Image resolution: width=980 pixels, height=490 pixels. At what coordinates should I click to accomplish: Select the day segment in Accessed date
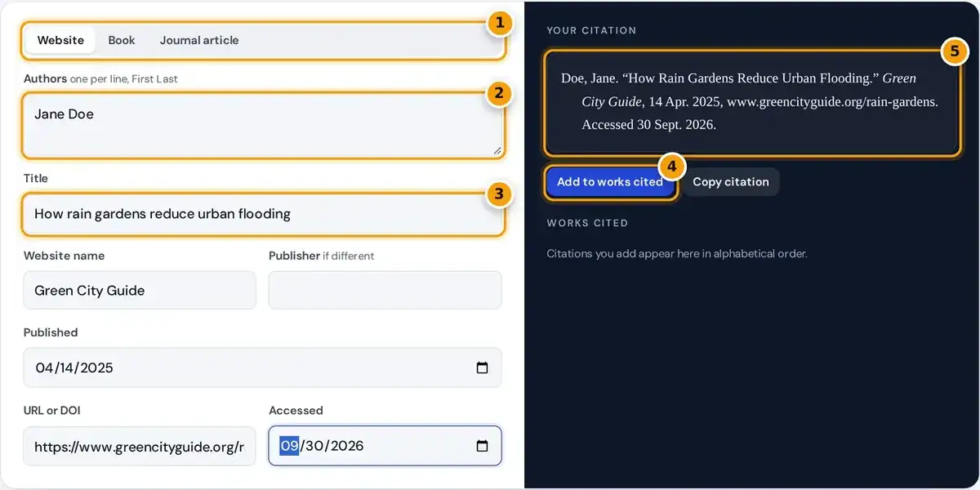pyautogui.click(x=314, y=446)
